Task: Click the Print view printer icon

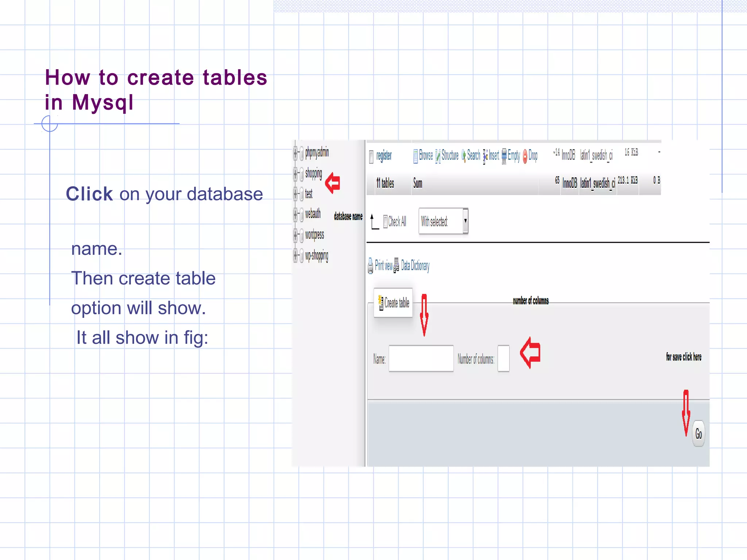Action: pos(371,266)
